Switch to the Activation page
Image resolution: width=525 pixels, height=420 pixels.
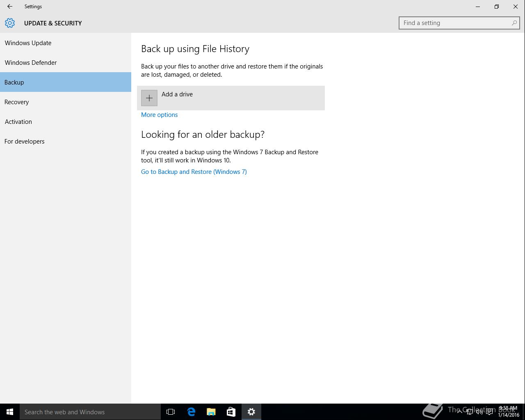pos(66,121)
